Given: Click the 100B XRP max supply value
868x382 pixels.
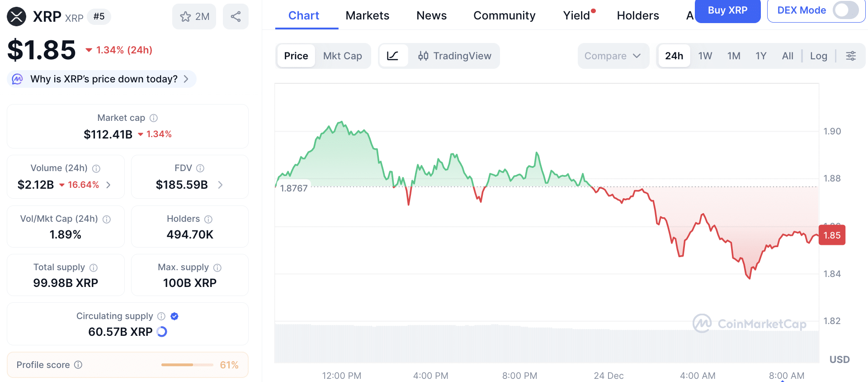Looking at the screenshot, I should pos(190,283).
